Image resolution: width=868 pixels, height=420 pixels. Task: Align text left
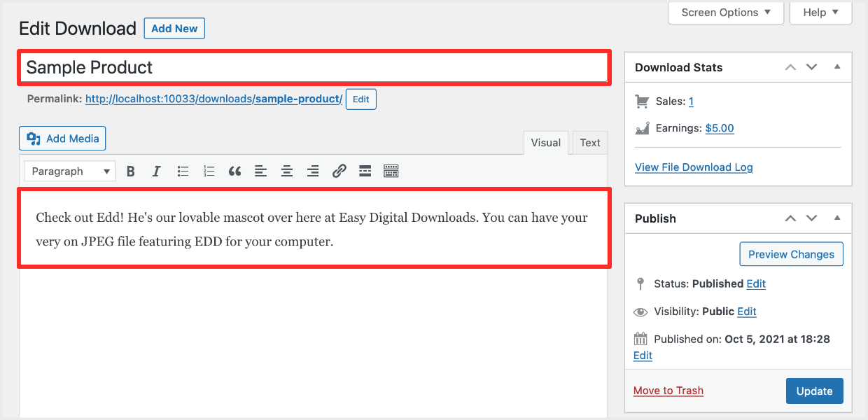pyautogui.click(x=260, y=171)
